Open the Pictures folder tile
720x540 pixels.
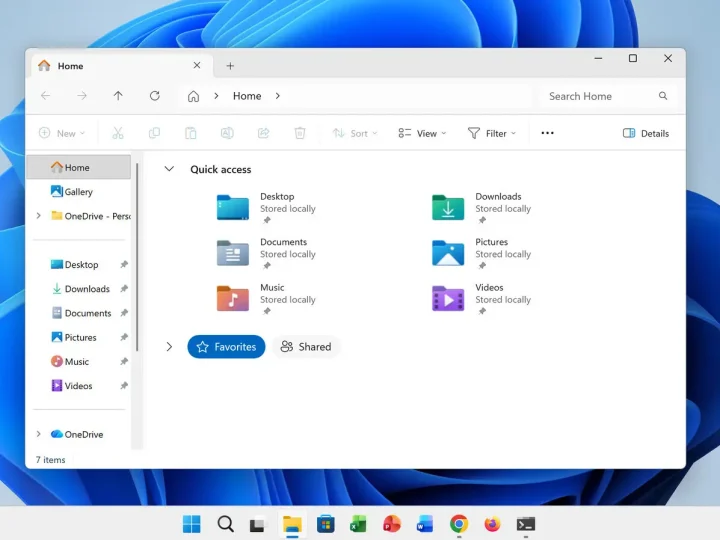(x=481, y=253)
